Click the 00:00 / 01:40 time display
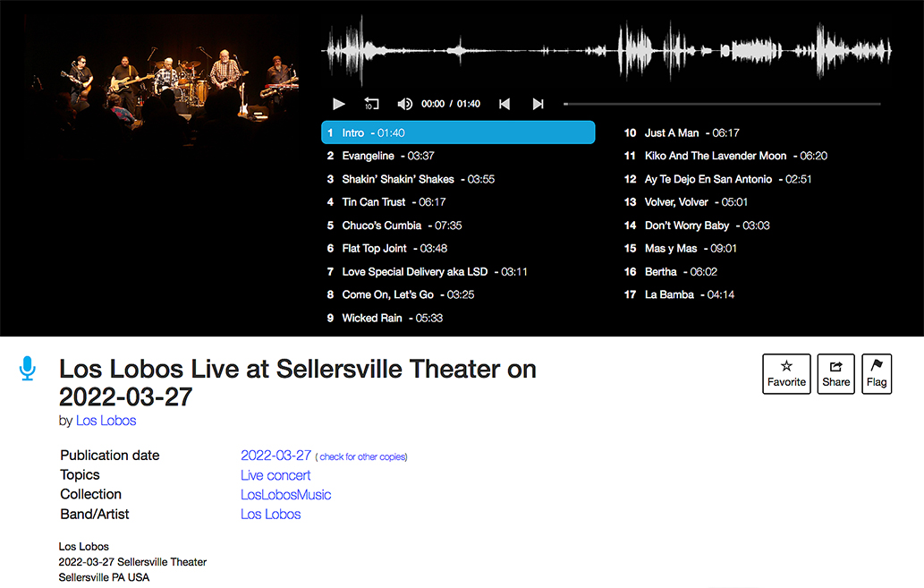 coord(451,104)
